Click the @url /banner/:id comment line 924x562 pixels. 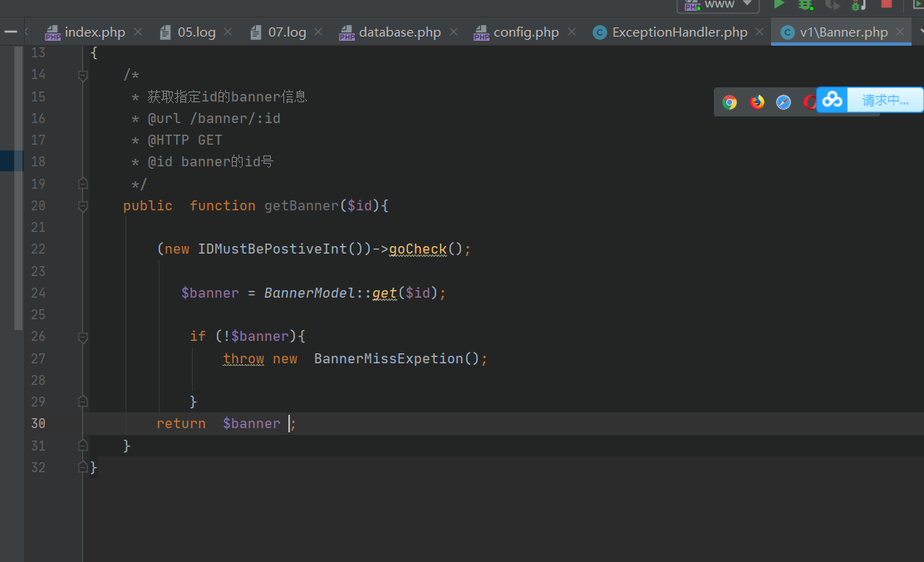tap(206, 119)
